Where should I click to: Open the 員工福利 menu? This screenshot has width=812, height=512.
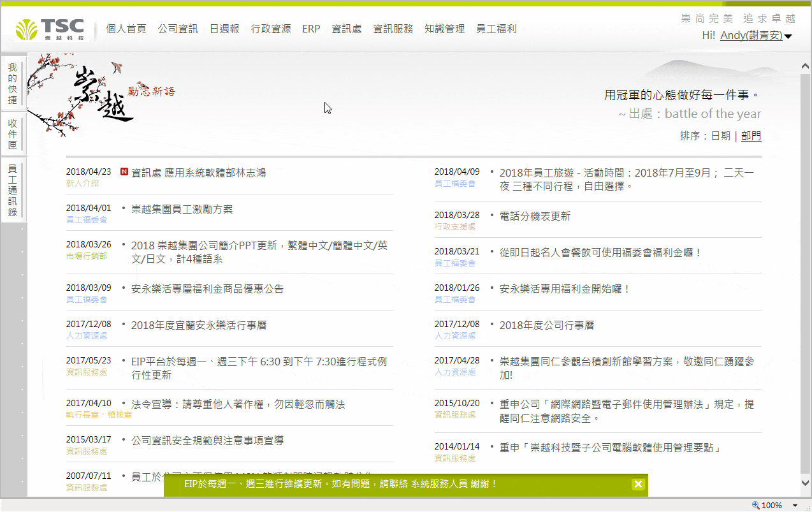click(x=497, y=29)
